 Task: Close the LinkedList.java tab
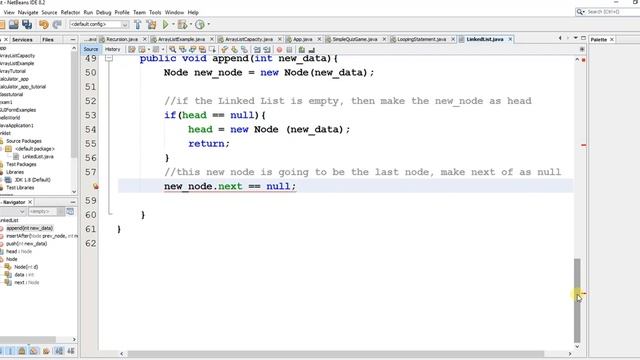coord(510,39)
